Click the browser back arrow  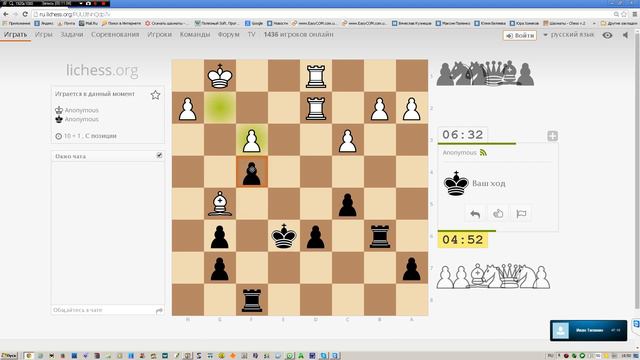pyautogui.click(x=6, y=14)
